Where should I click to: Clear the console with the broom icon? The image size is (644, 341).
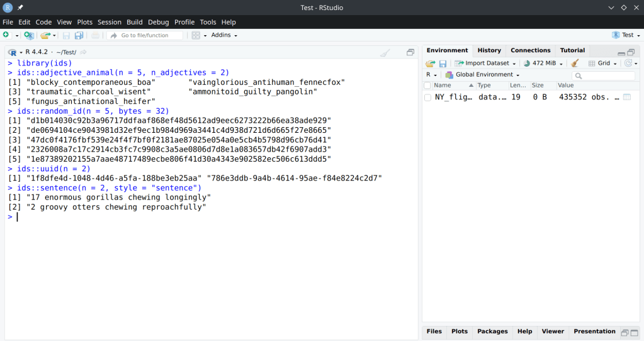[385, 53]
